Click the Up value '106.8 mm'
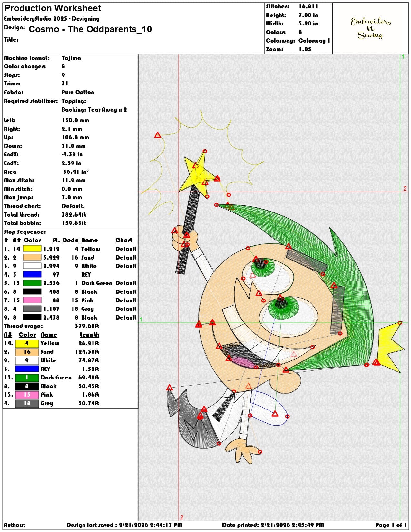Screen dimensions: 411x532 [75, 137]
